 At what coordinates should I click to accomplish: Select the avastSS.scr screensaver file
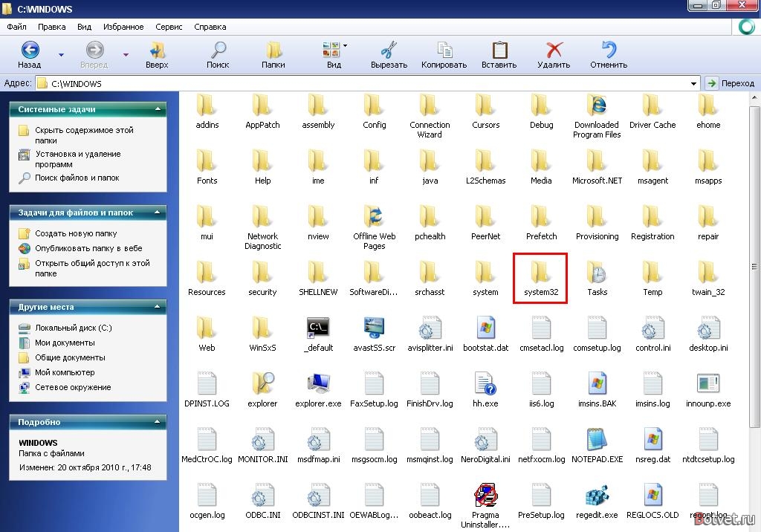375,334
